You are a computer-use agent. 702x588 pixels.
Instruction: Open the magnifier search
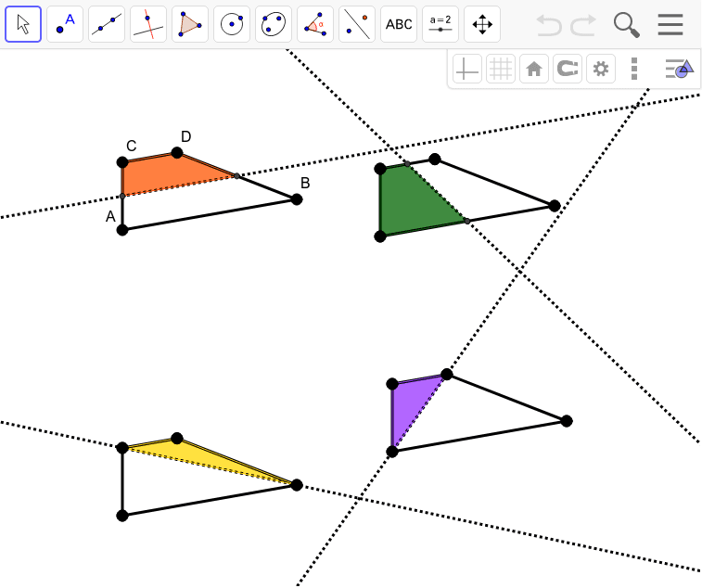[x=626, y=25]
